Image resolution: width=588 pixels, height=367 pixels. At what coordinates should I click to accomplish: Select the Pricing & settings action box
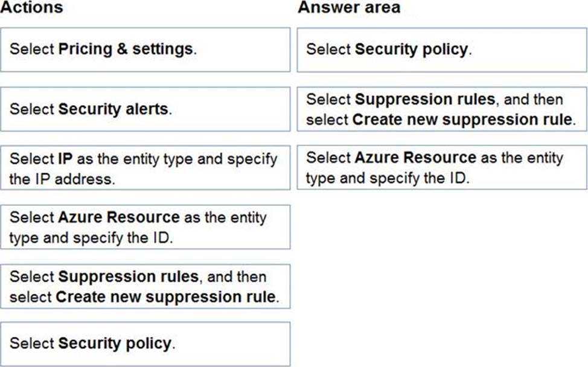[145, 49]
